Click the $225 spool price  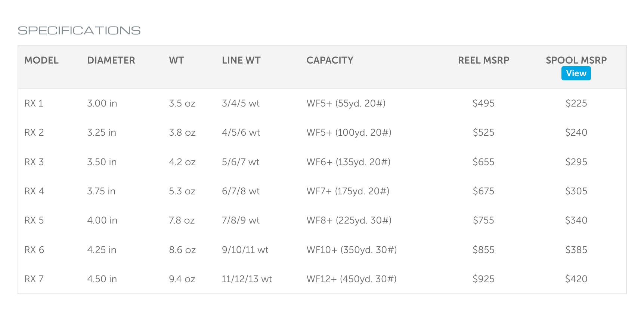(576, 103)
